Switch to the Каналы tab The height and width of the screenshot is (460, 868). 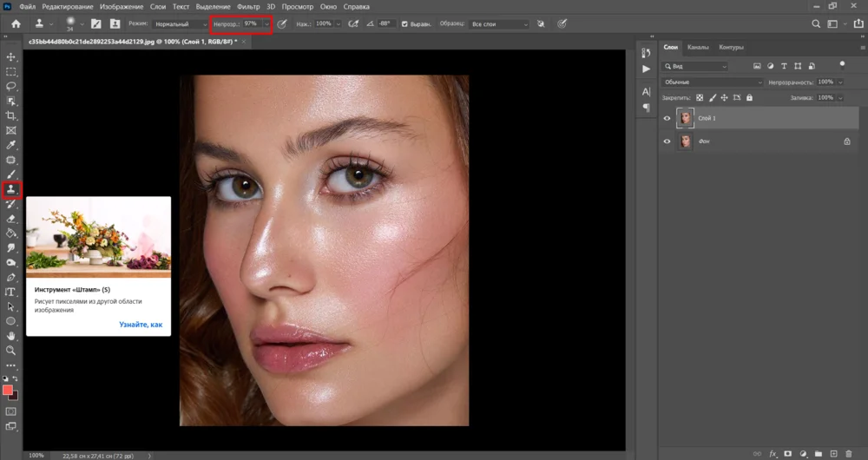[698, 47]
